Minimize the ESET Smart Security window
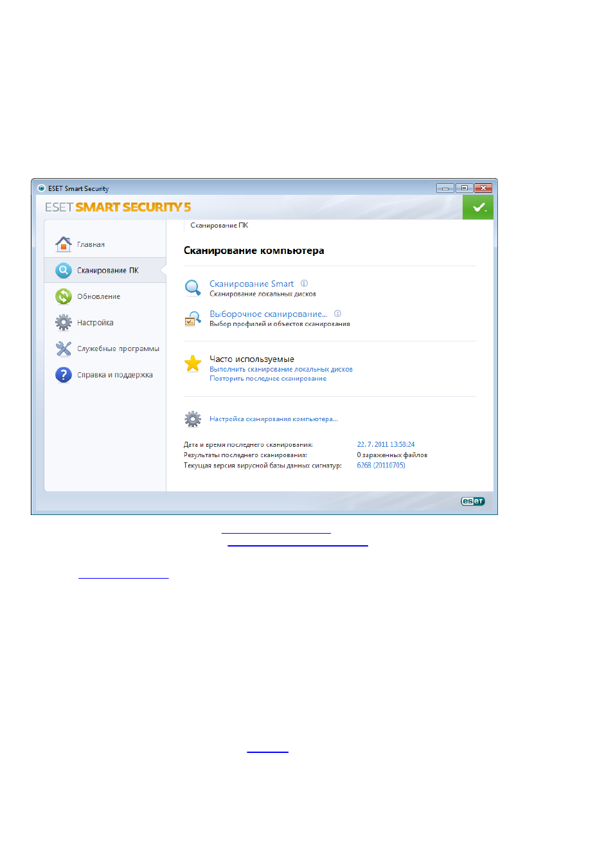The width and height of the screenshot is (613, 868). [445, 188]
